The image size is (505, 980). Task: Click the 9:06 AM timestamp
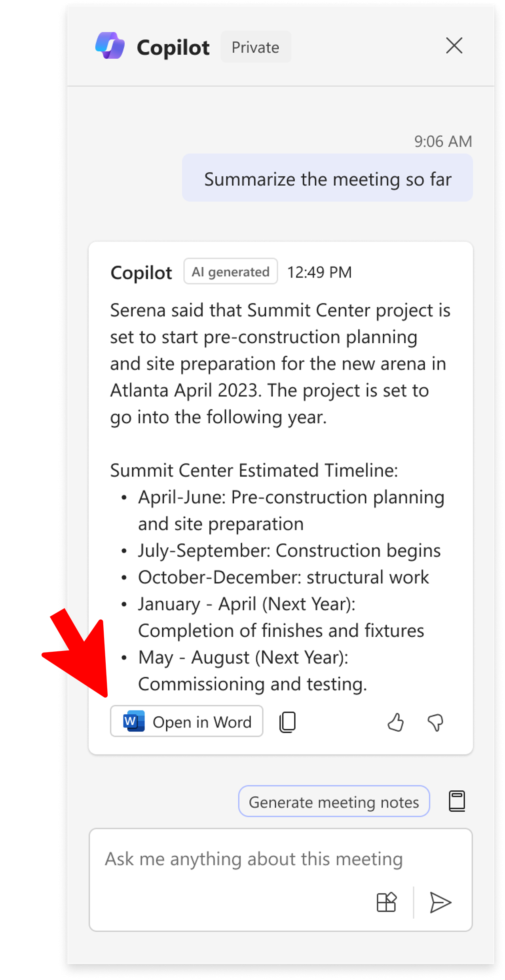point(443,141)
